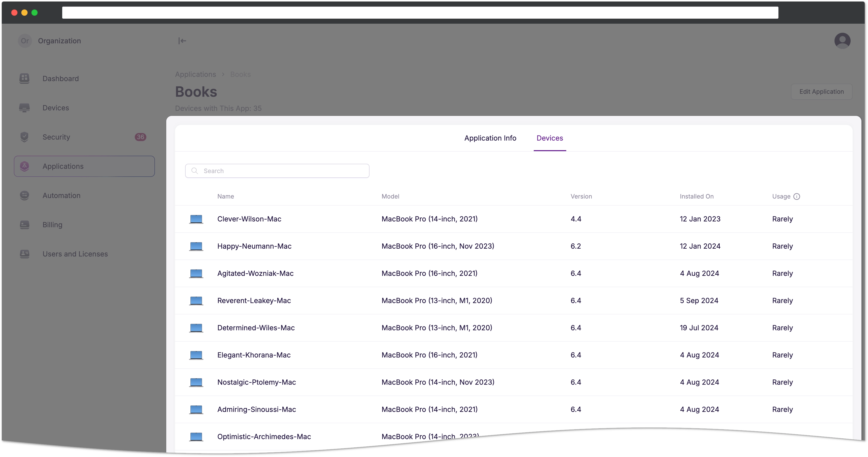Open device Clever-Wilson-Mac
Image resolution: width=868 pixels, height=457 pixels.
(249, 219)
